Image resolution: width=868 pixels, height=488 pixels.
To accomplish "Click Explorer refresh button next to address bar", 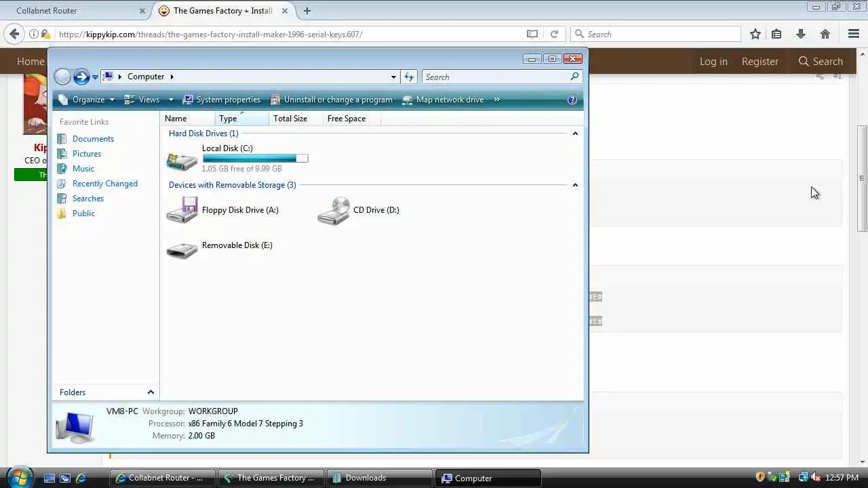I will pyautogui.click(x=409, y=77).
